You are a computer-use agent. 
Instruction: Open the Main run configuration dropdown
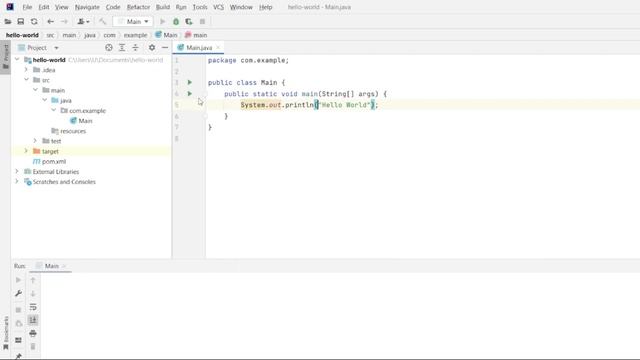click(133, 22)
